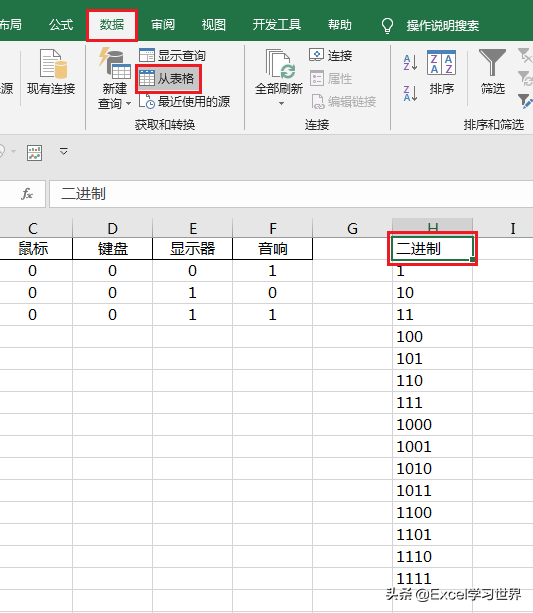
Task: Sort ascending A to Z
Action: [x=410, y=63]
